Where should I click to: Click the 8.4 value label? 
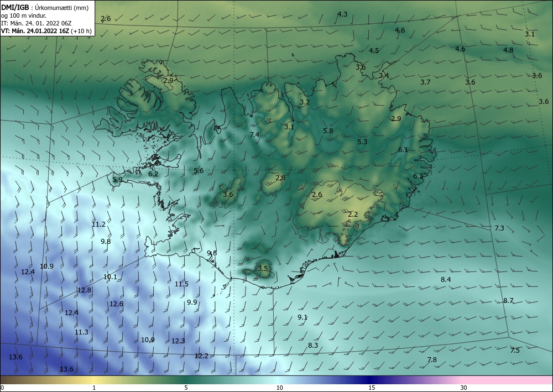(x=446, y=280)
